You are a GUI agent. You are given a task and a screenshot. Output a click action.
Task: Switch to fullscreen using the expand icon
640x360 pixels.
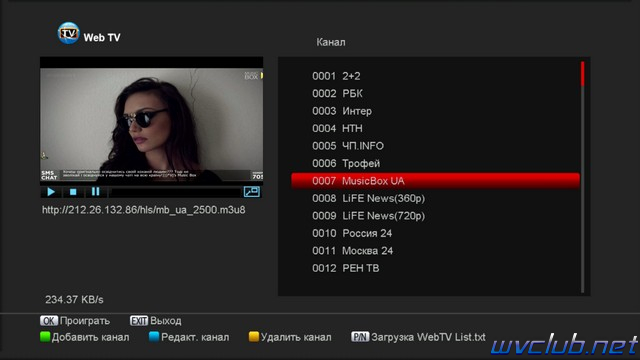point(251,191)
